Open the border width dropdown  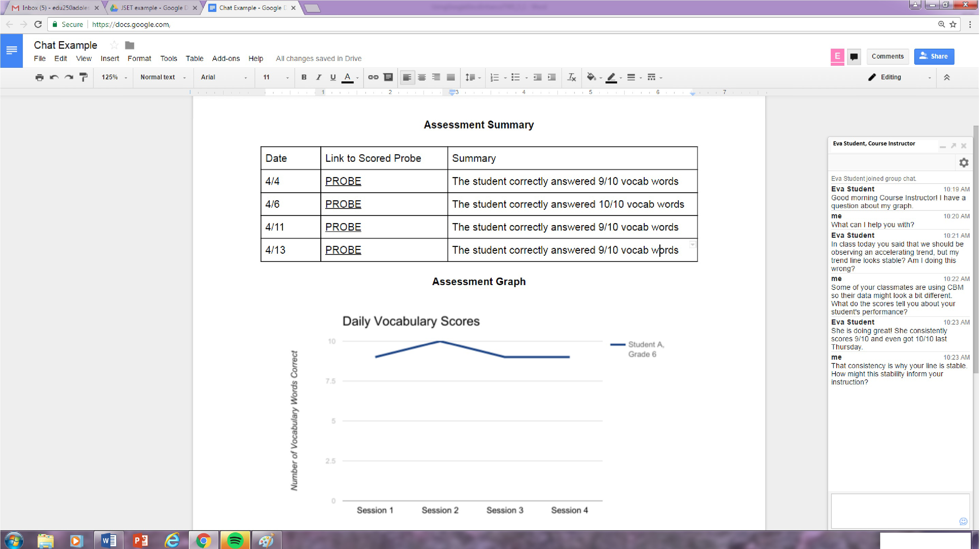(x=634, y=77)
